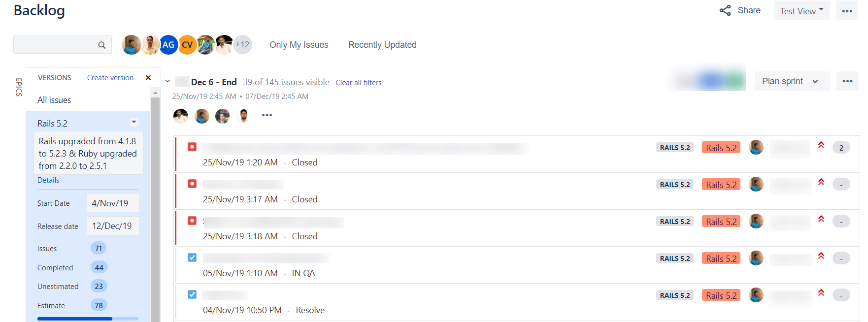The width and height of the screenshot is (868, 322).
Task: Click Create version link
Action: 110,78
